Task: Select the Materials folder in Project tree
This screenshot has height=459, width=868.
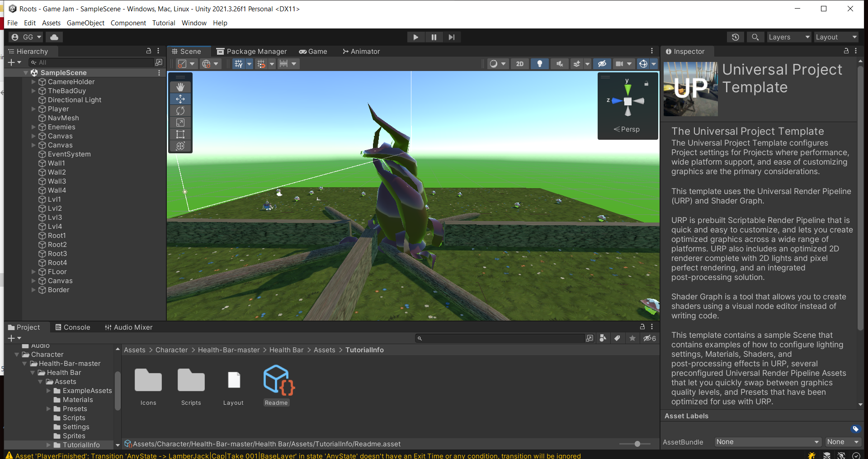Action: pyautogui.click(x=78, y=400)
